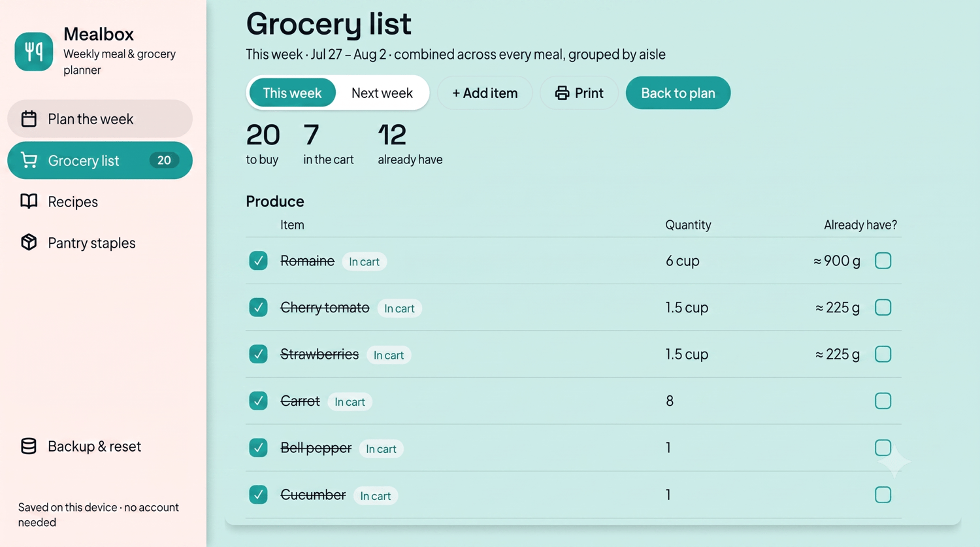980x547 pixels.
Task: Click the printer icon in Print button
Action: (562, 93)
